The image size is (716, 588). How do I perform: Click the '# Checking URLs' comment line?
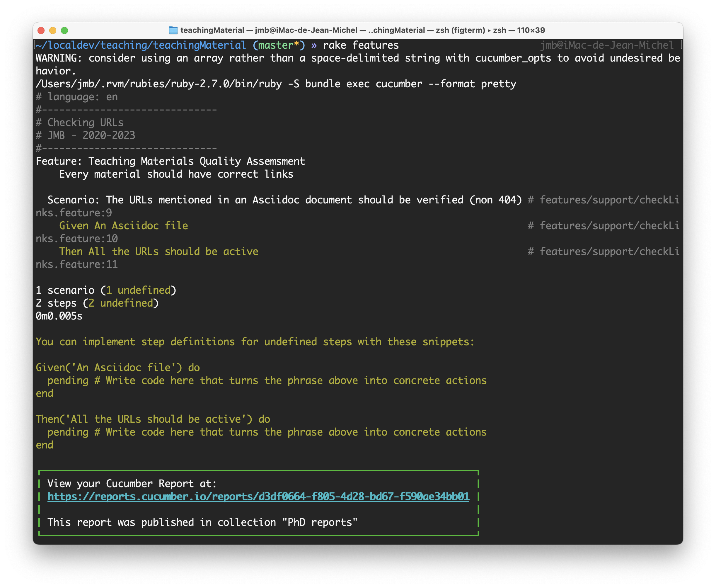80,123
